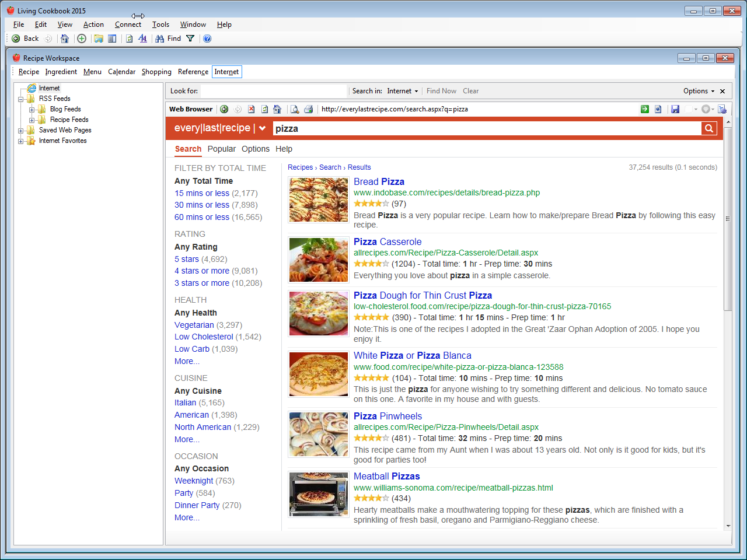This screenshot has width=747, height=560.
Task: Expand the Internet Favorites tree node
Action: click(x=21, y=141)
